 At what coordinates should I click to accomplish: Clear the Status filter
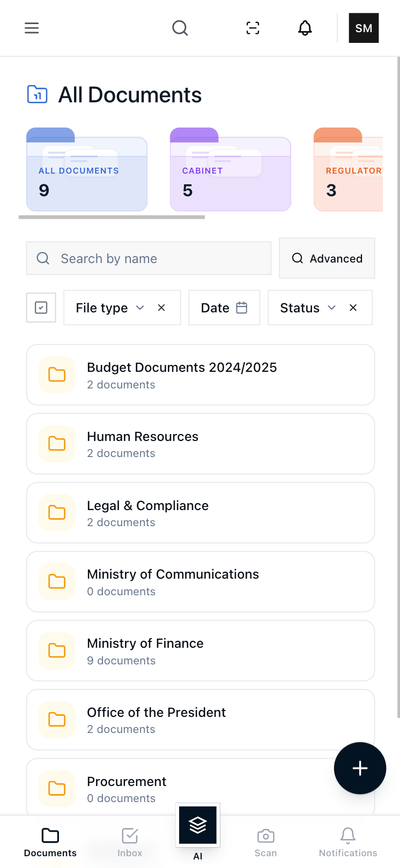(x=353, y=308)
